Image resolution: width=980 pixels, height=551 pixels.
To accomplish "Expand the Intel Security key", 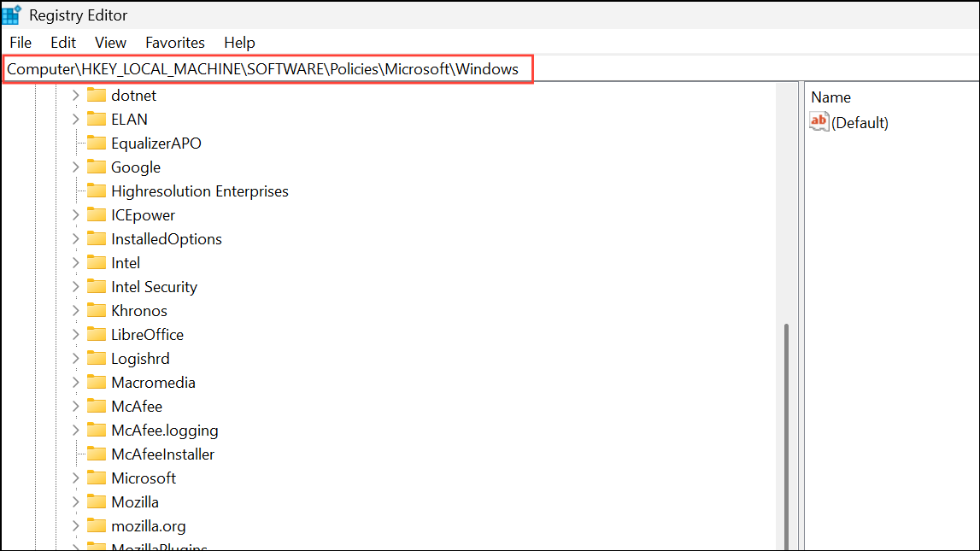I will click(x=76, y=287).
